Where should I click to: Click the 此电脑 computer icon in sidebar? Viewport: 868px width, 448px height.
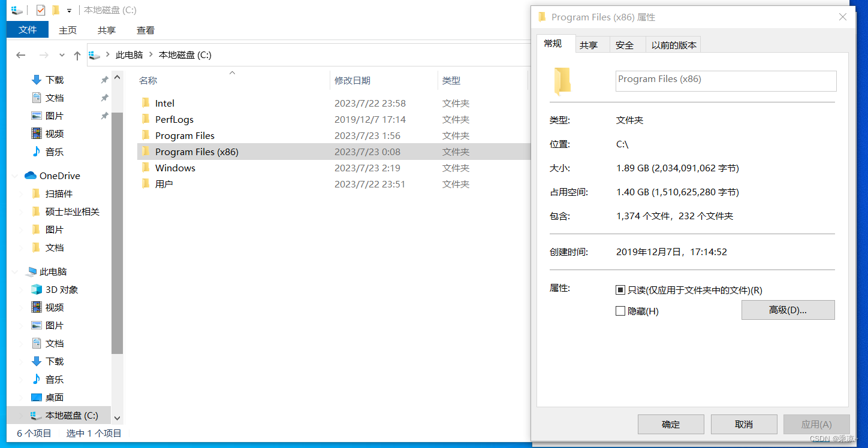click(31, 271)
